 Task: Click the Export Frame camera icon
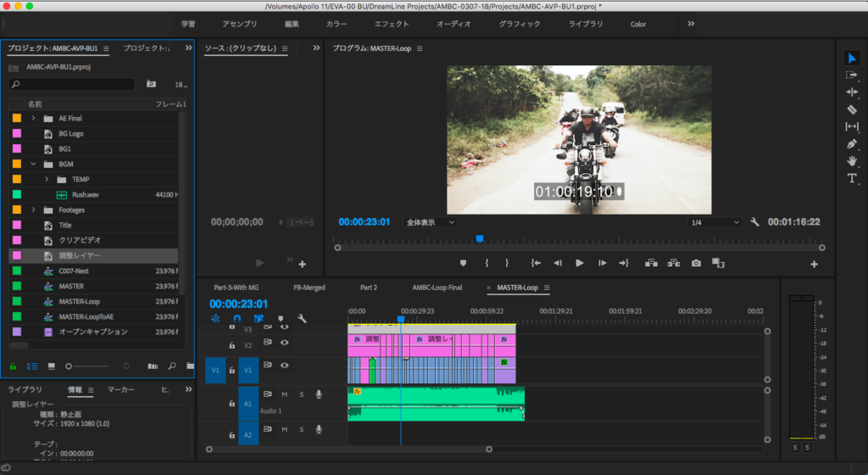696,263
